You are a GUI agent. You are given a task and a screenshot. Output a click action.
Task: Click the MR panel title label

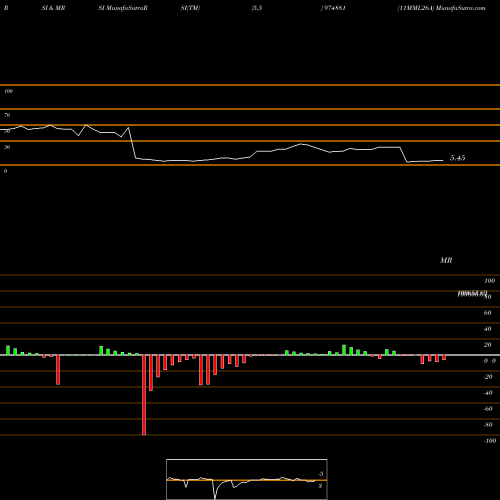point(446,260)
